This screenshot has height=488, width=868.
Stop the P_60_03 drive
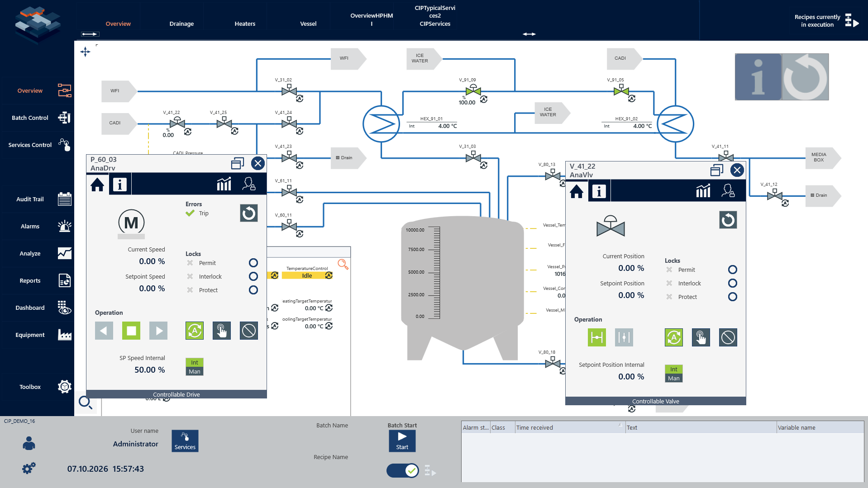point(131,331)
